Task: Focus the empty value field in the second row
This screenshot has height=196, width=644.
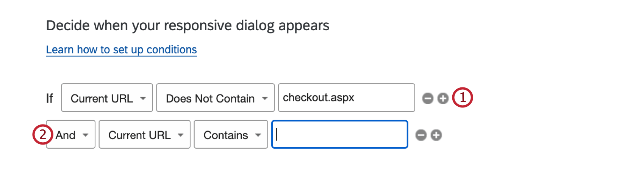Action: [x=339, y=135]
